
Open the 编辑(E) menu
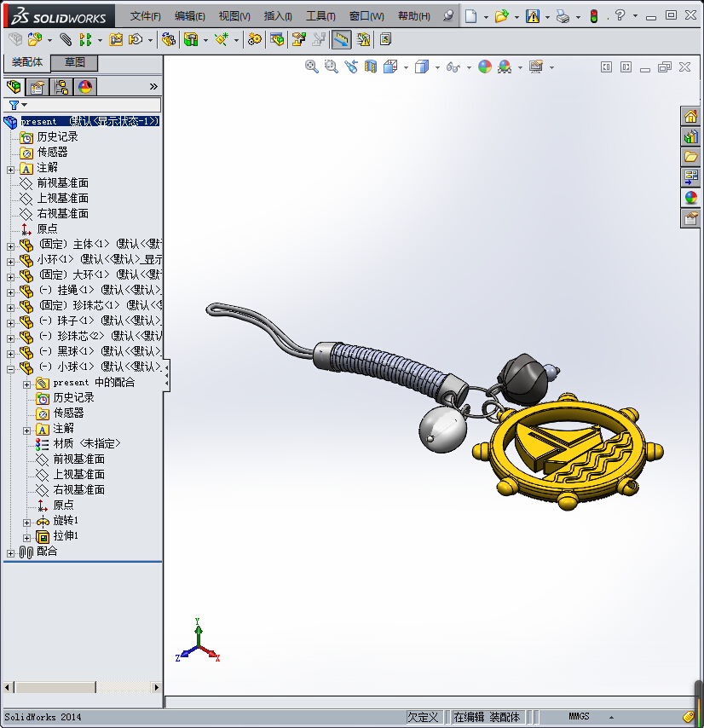click(190, 16)
